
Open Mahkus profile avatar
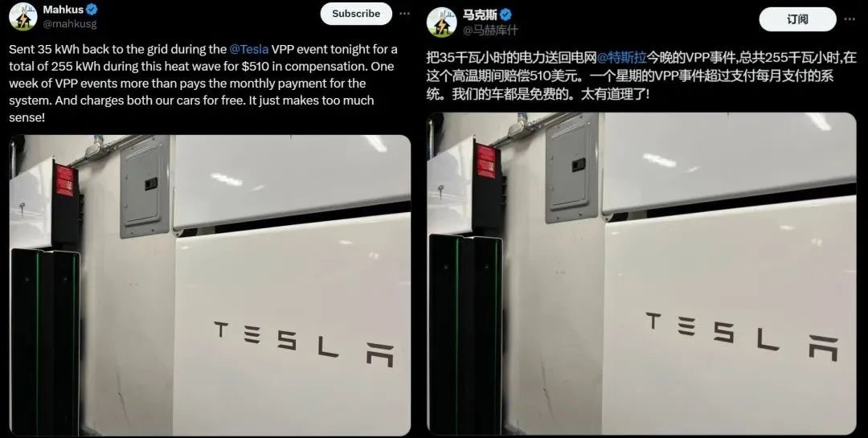[x=23, y=16]
